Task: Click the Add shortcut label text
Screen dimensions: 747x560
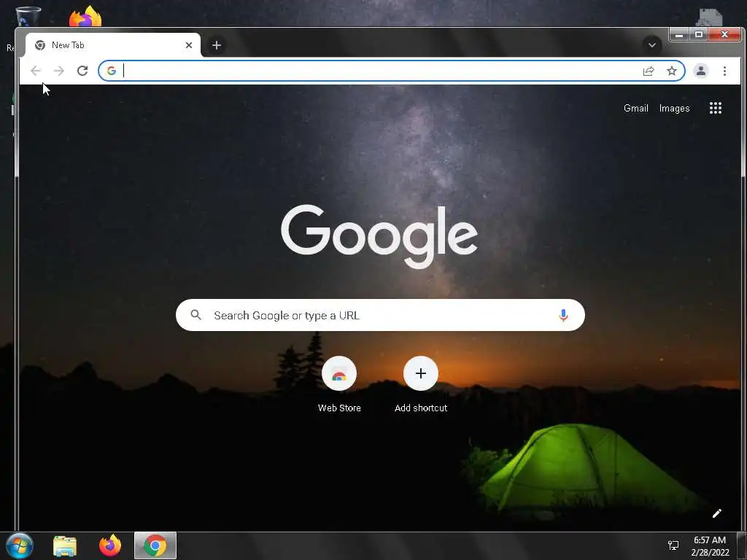Action: click(x=421, y=408)
